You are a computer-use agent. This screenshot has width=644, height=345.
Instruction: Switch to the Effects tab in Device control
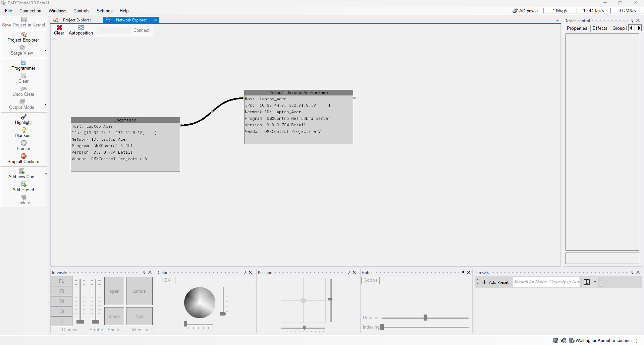click(x=600, y=28)
